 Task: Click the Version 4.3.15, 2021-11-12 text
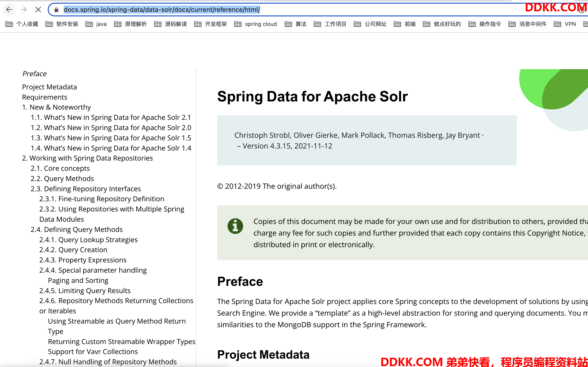coord(287,146)
